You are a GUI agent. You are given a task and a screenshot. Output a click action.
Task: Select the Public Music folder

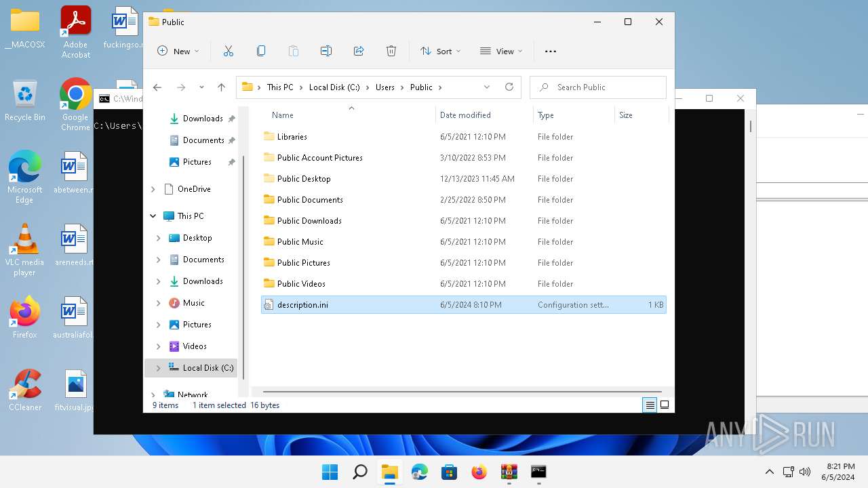click(464, 242)
